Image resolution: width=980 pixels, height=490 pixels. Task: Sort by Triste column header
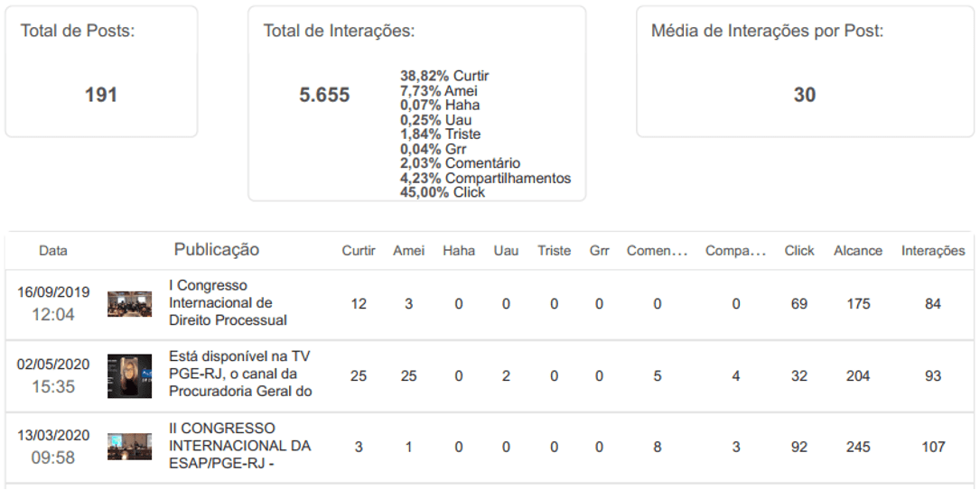[555, 251]
